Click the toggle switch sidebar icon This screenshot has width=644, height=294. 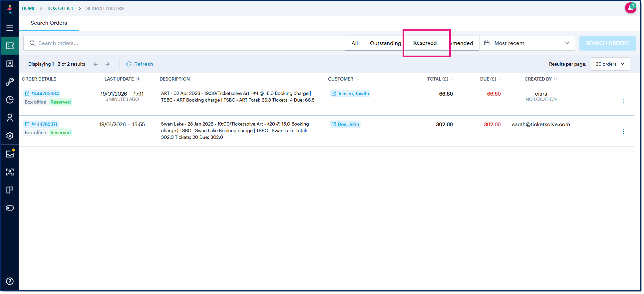tap(10, 208)
